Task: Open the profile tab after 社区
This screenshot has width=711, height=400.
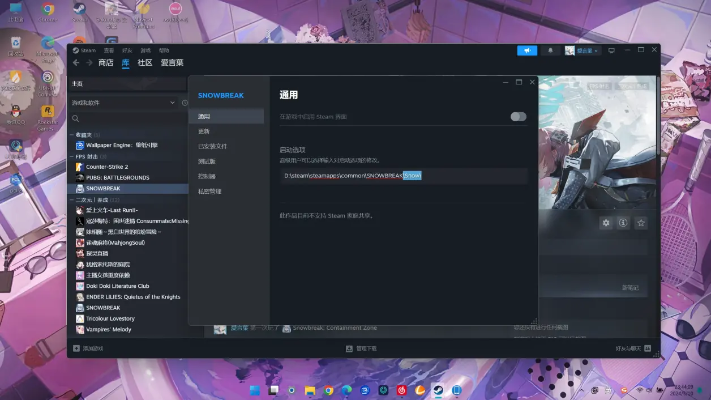Action: pyautogui.click(x=172, y=63)
